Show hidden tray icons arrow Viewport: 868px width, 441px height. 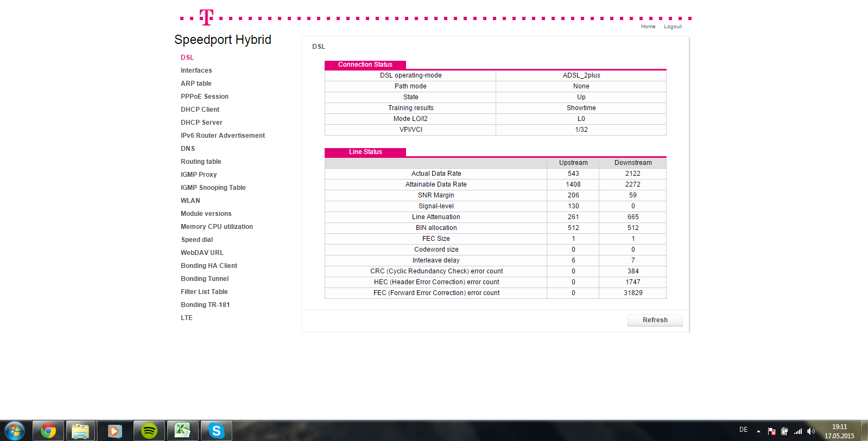tap(758, 431)
